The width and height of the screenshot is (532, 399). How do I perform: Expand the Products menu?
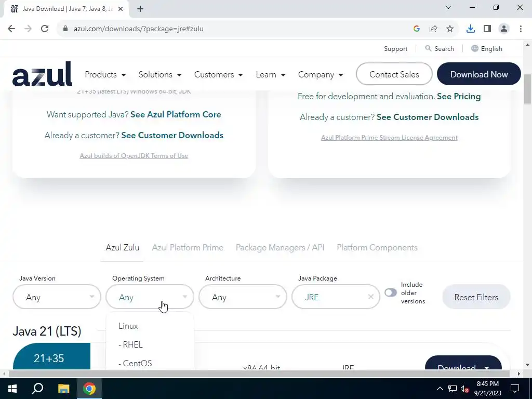click(105, 74)
